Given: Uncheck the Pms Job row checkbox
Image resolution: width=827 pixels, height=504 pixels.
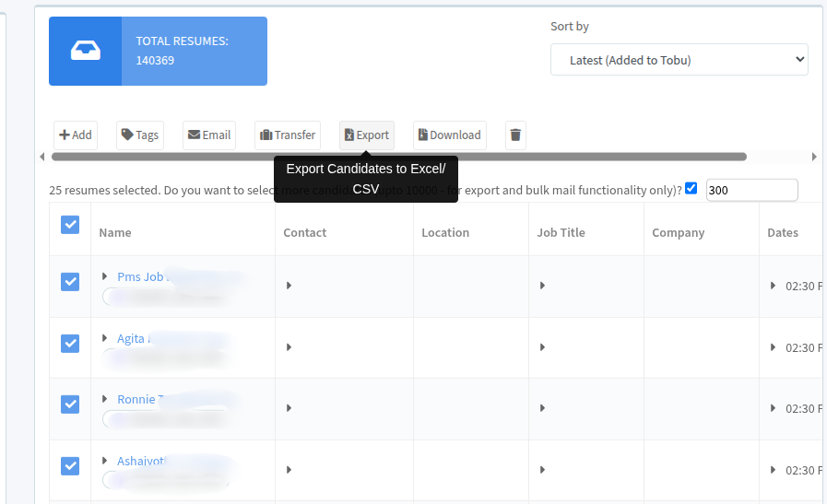Looking at the screenshot, I should [x=70, y=282].
